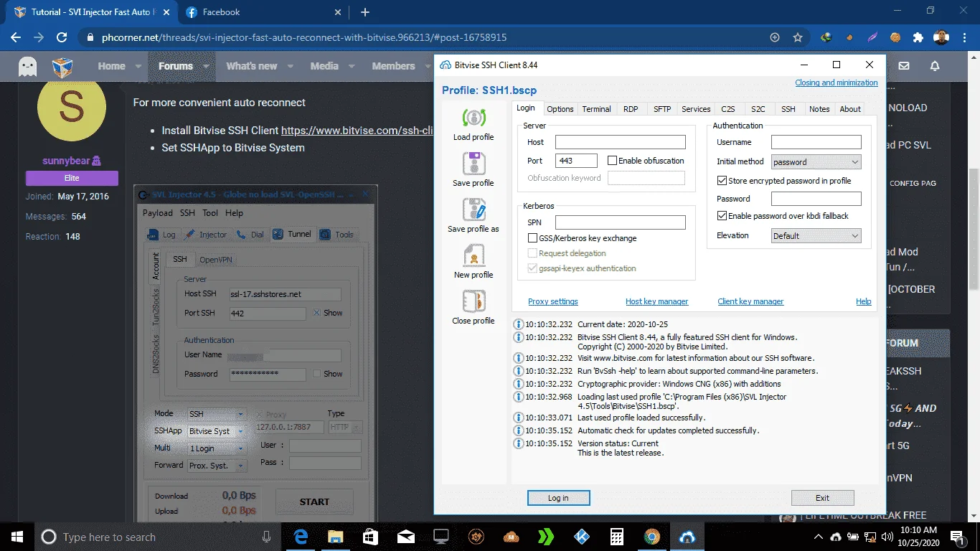
Task: Switch to the Services tab
Action: point(696,109)
